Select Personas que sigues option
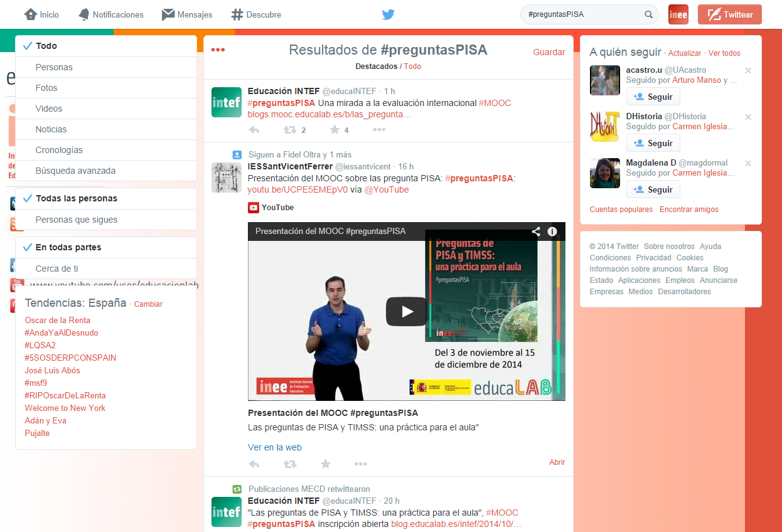The width and height of the screenshot is (782, 532). [x=106, y=220]
